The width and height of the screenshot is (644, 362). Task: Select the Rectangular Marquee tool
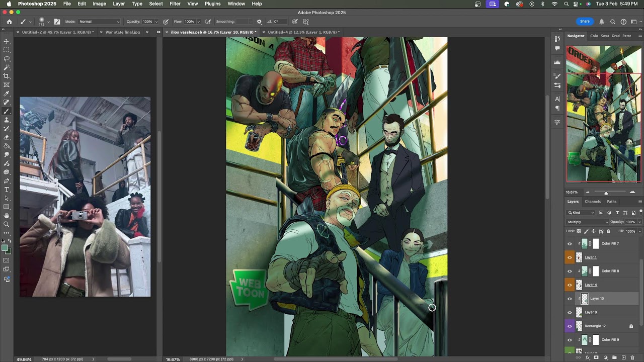point(7,50)
